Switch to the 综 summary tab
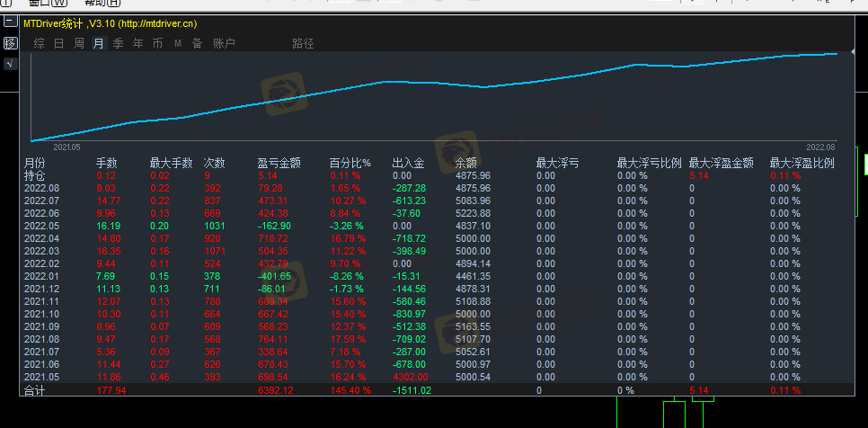Viewport: 868px width, 428px height. tap(39, 43)
